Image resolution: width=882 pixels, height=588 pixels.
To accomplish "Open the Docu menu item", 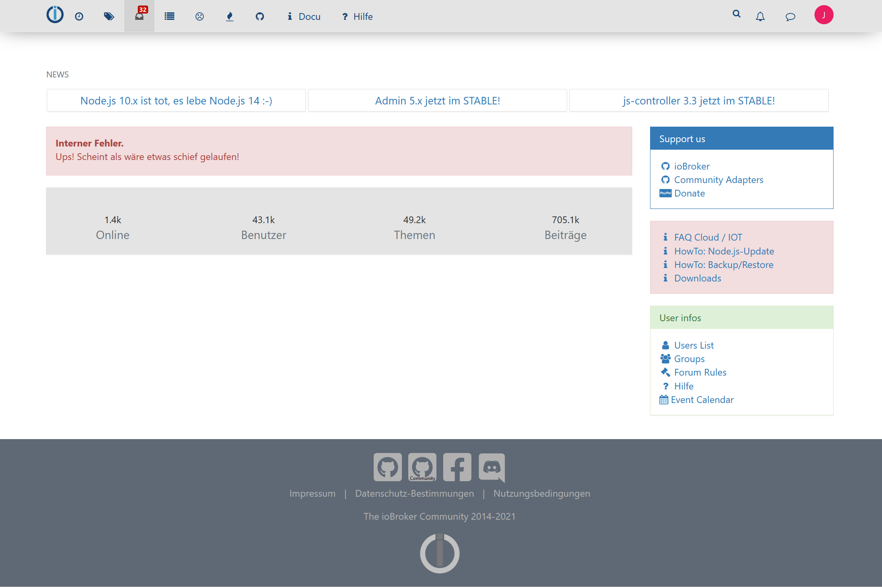I will tap(304, 16).
